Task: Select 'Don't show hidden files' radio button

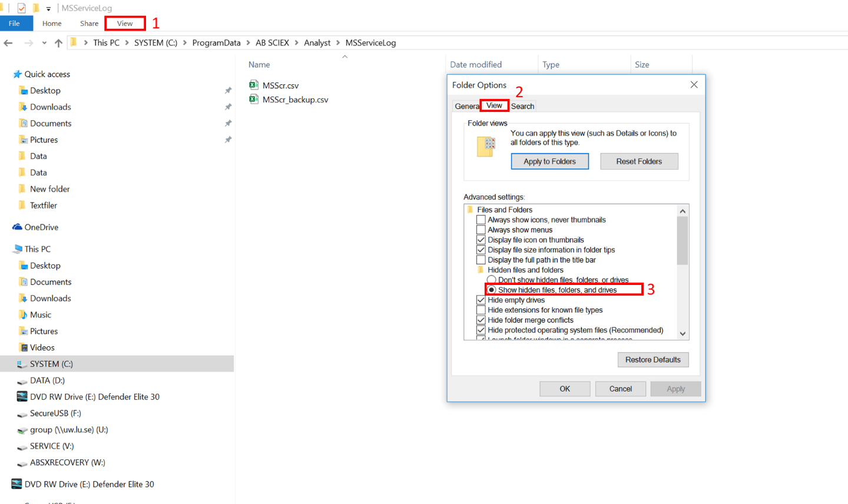Action: click(x=492, y=280)
